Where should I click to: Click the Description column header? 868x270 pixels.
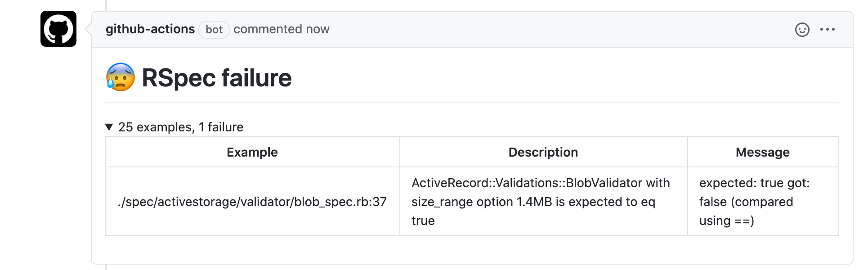543,152
